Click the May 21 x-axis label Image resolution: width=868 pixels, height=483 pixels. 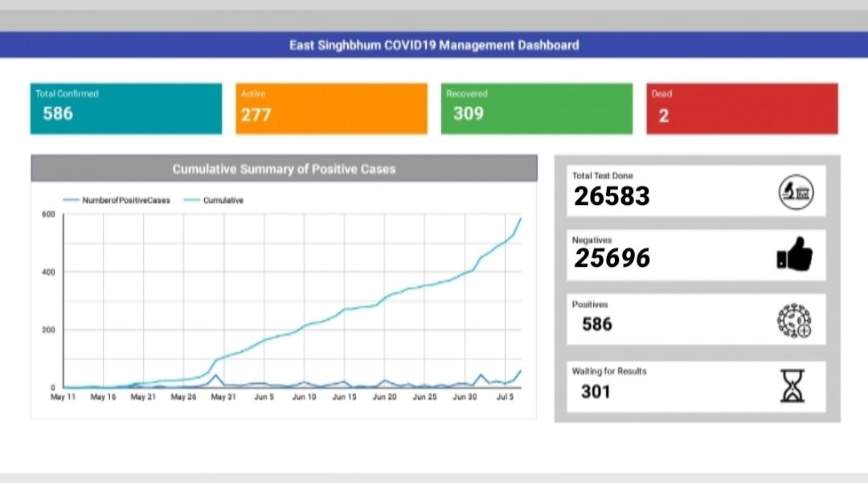(143, 397)
